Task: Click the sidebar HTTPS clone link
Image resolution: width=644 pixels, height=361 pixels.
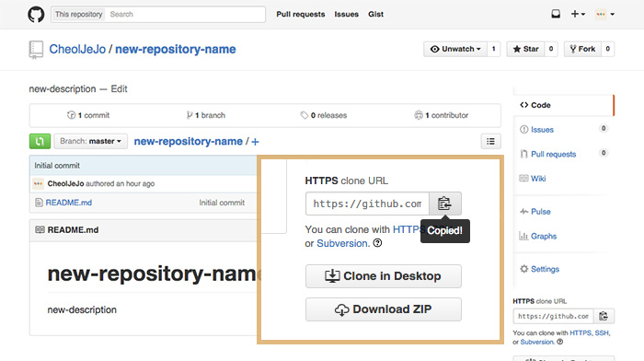Action: (x=581, y=333)
